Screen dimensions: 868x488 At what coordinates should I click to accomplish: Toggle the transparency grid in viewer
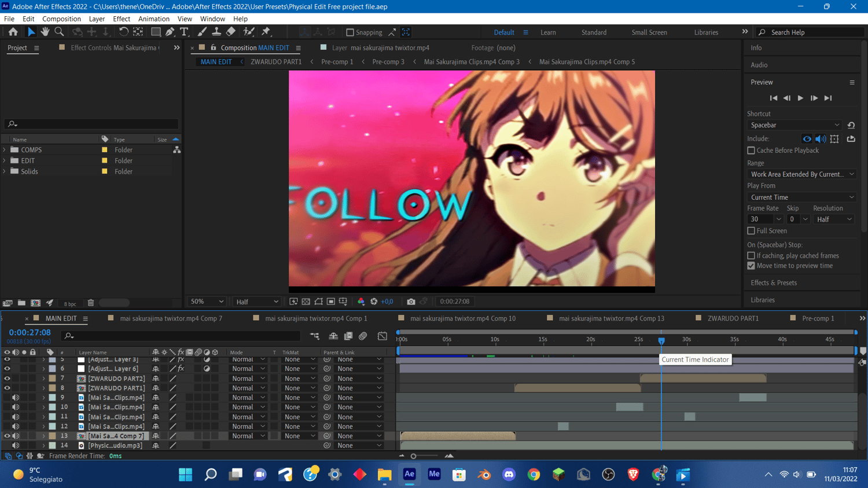pos(306,302)
